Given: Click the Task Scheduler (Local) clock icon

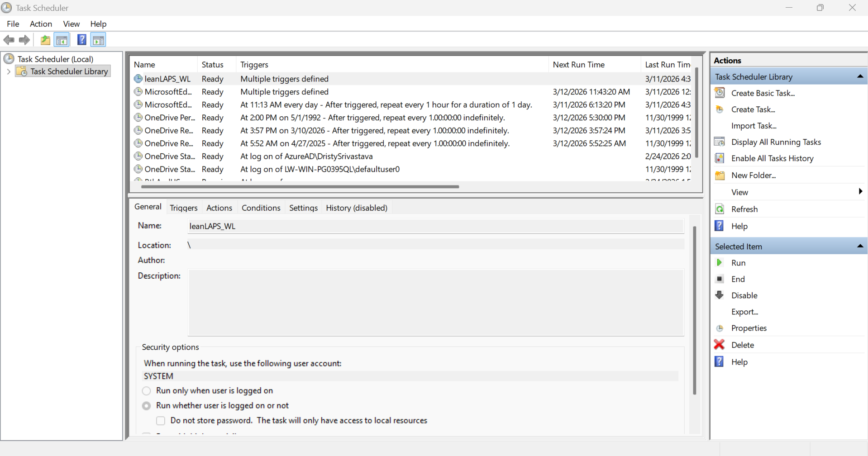Looking at the screenshot, I should 9,59.
